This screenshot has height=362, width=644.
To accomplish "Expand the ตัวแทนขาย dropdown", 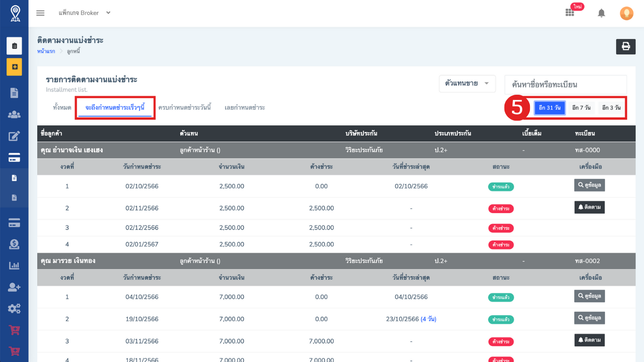I will [x=467, y=83].
